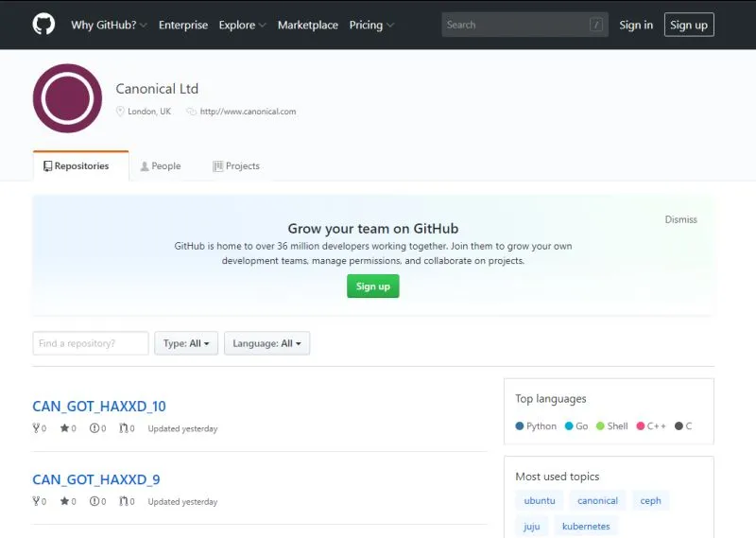Click the project board icon in Projects tab
756x538 pixels.
click(x=218, y=166)
